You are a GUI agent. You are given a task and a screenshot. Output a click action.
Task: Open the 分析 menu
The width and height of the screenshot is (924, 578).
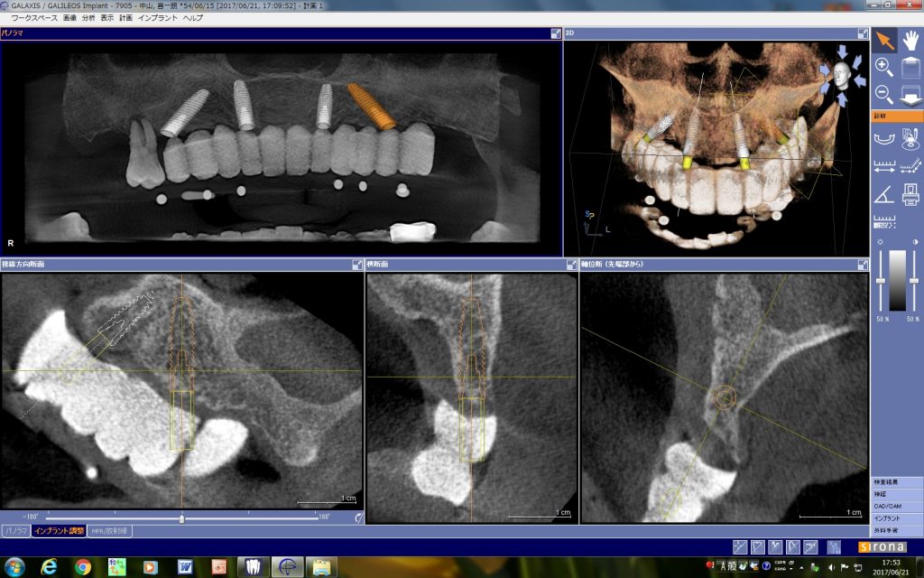point(88,18)
